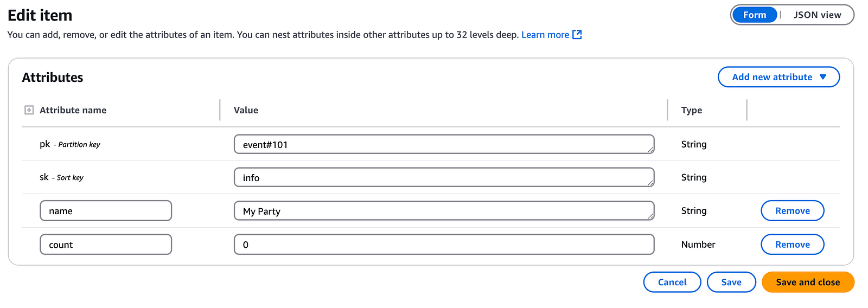This screenshot has width=868, height=308.
Task: Click the external link icon after Learn more
Action: (577, 35)
